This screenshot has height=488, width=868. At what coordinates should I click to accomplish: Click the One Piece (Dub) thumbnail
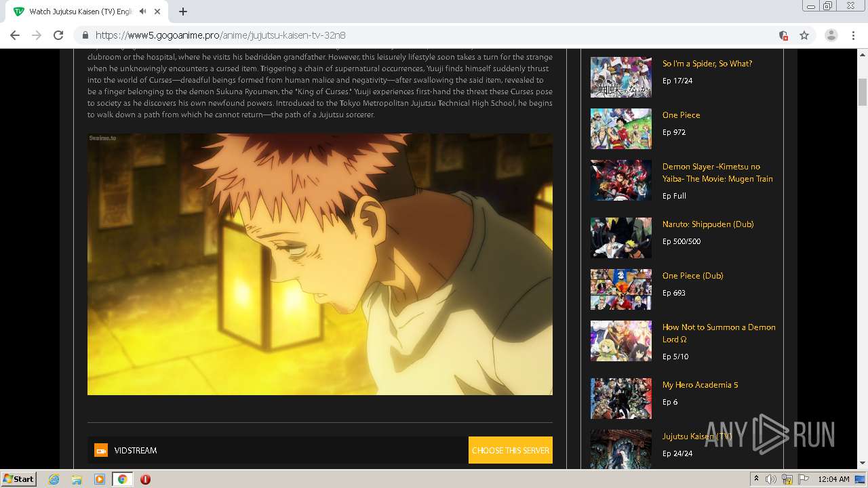(621, 289)
